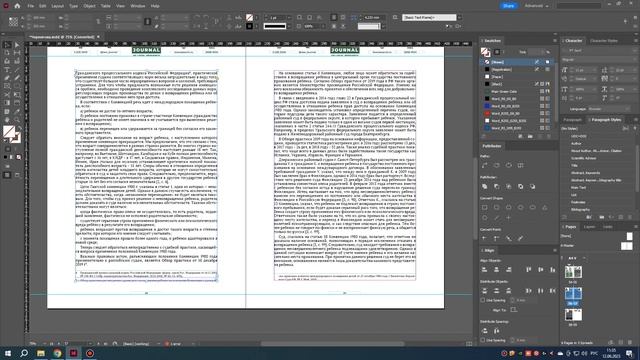Convert shape to ellipse in Pathfinder

pos(533,207)
